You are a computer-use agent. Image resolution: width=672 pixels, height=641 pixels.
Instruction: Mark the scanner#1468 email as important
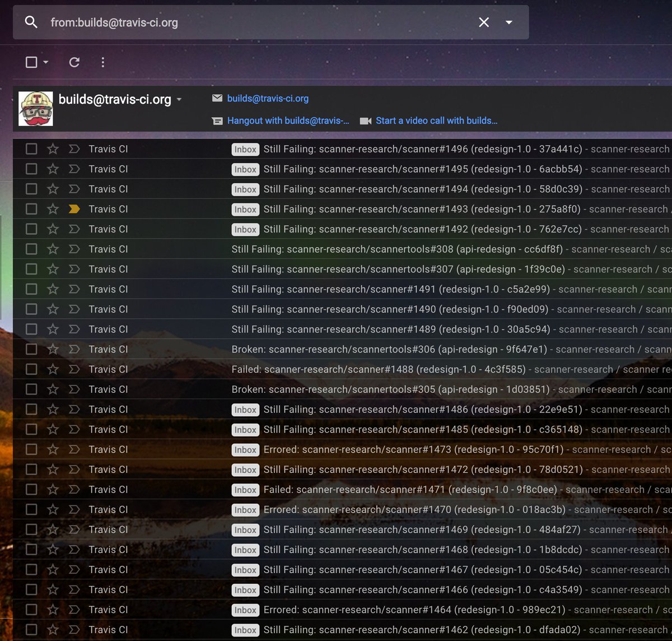pyautogui.click(x=74, y=549)
